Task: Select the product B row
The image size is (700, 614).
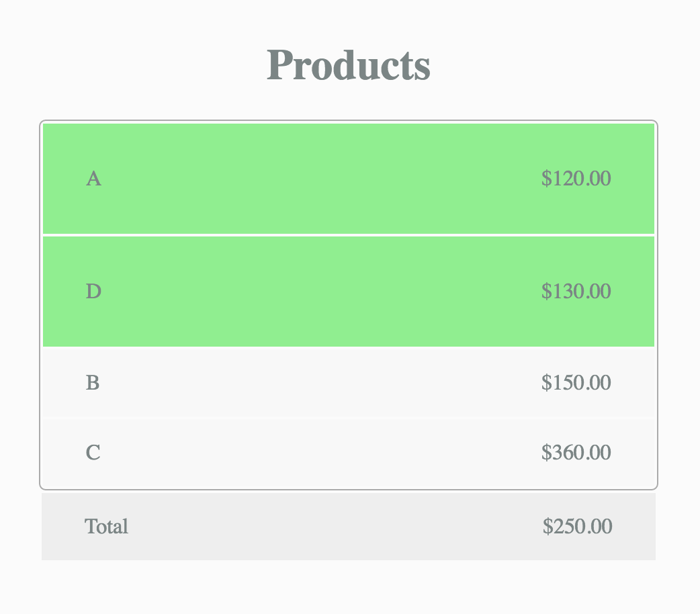Action: pos(349,383)
